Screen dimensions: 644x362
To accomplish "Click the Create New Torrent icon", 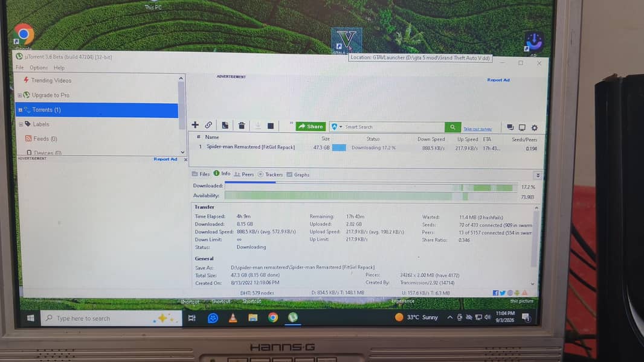I will [x=225, y=125].
